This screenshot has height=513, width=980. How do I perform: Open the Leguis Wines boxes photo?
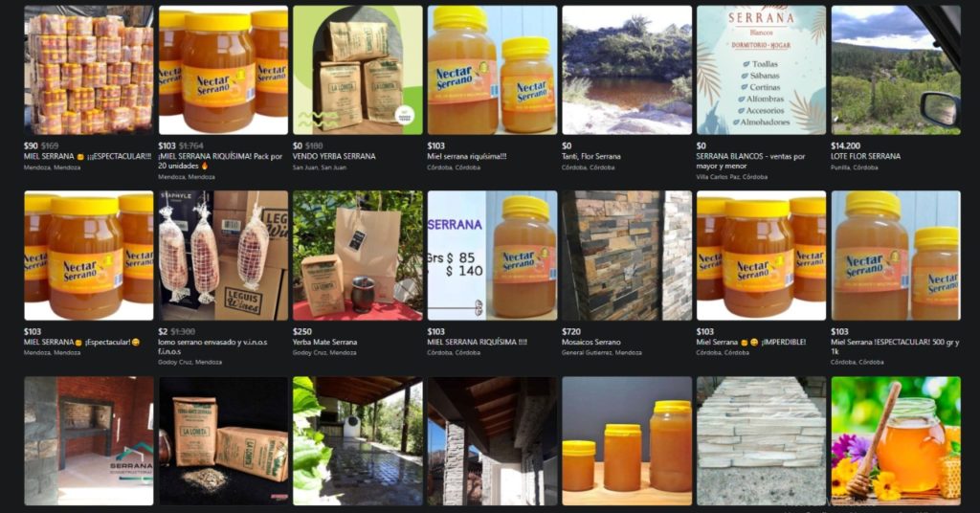pos(223,256)
